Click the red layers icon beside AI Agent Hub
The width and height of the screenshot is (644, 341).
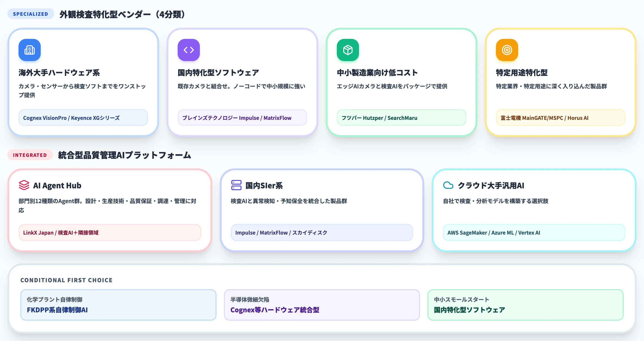point(24,185)
